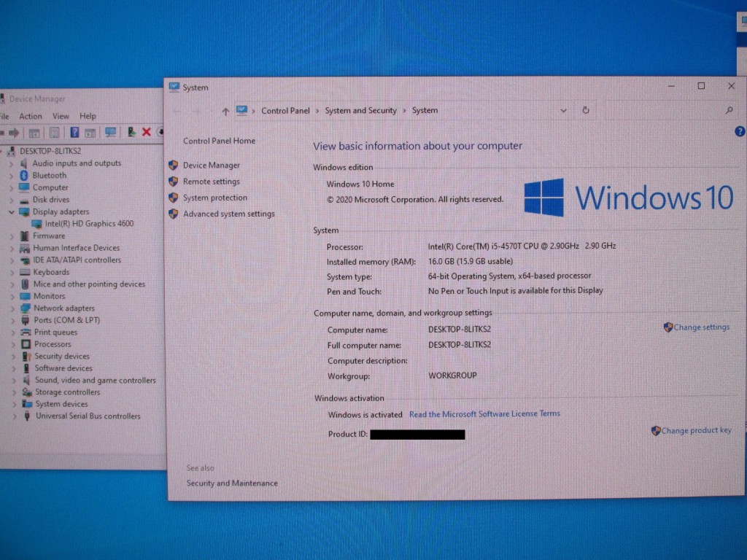This screenshot has width=747, height=560.
Task: Click the blue Help question-mark toolbar icon
Action: 74,132
